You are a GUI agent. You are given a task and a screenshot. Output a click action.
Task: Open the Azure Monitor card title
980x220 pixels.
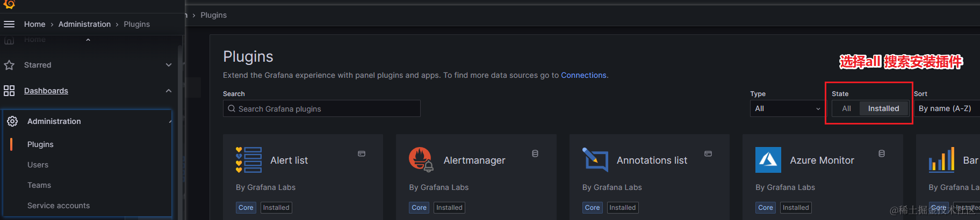point(822,160)
